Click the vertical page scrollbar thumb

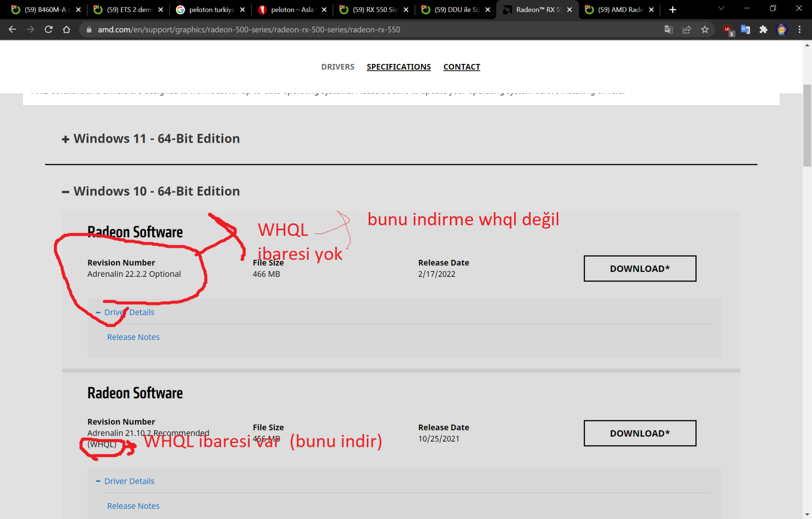click(807, 126)
